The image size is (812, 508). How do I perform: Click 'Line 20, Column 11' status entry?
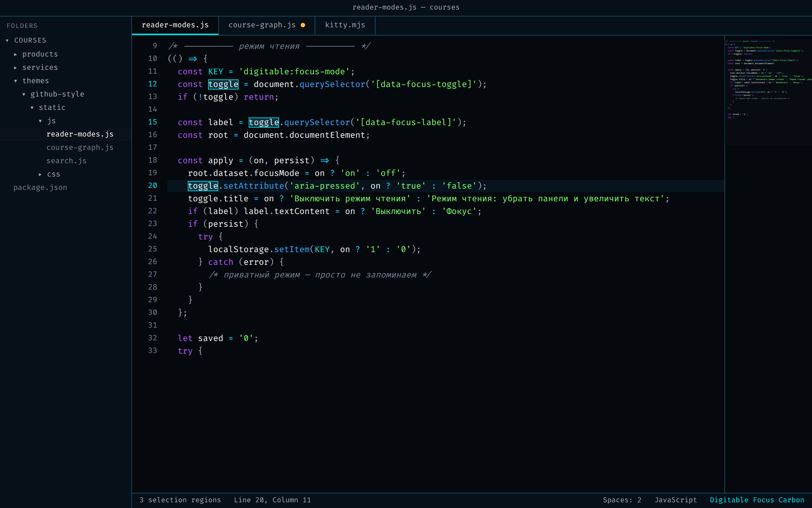pos(272,500)
